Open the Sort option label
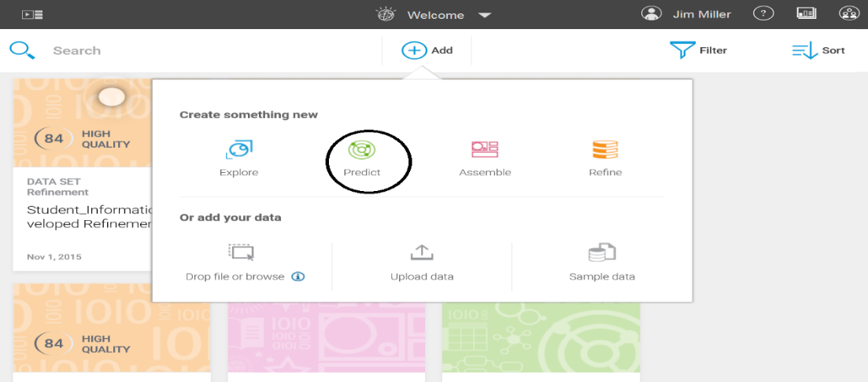 [x=833, y=50]
